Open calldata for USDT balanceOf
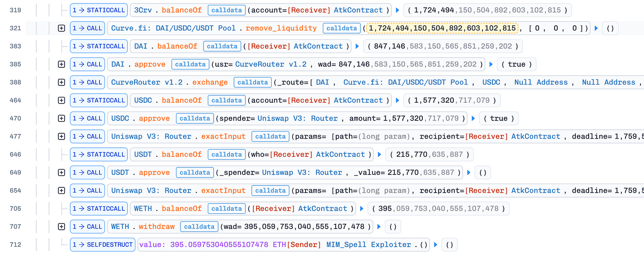 pyautogui.click(x=226, y=155)
